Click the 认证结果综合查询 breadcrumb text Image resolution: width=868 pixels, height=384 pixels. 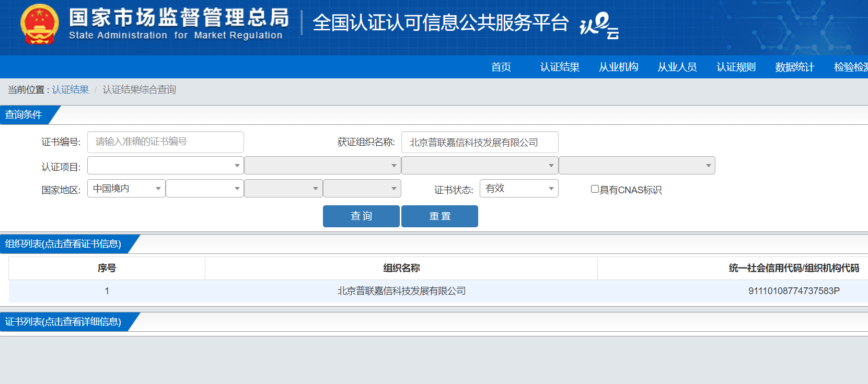click(139, 90)
